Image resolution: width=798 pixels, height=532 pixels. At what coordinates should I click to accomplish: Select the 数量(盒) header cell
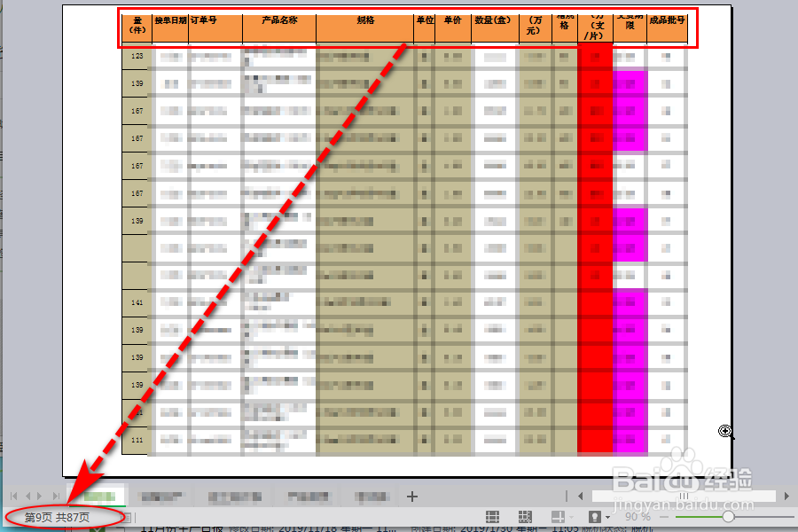click(495, 28)
